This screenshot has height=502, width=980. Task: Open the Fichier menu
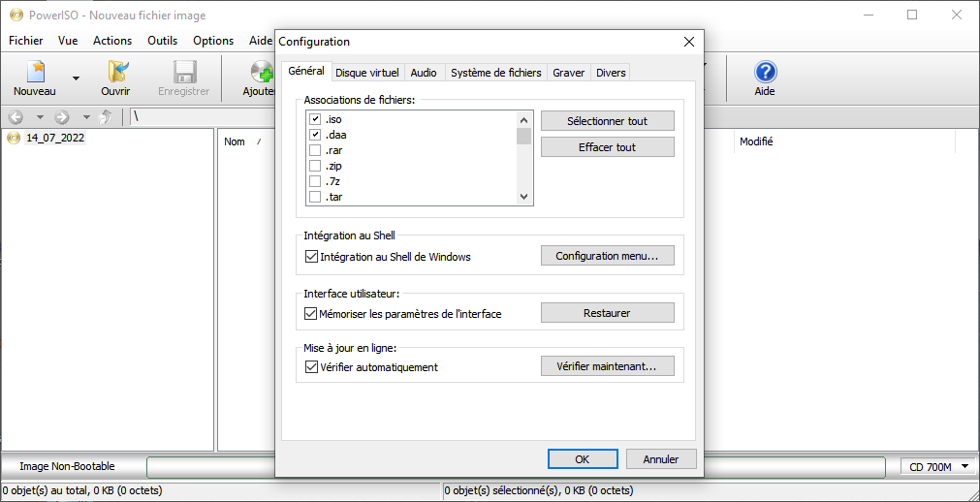click(25, 41)
